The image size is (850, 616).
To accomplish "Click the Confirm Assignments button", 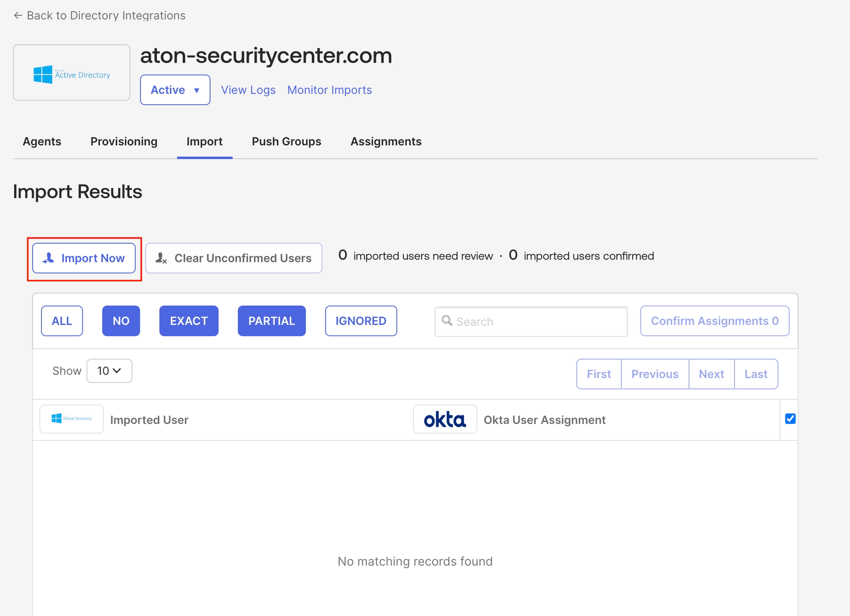I will pos(715,321).
